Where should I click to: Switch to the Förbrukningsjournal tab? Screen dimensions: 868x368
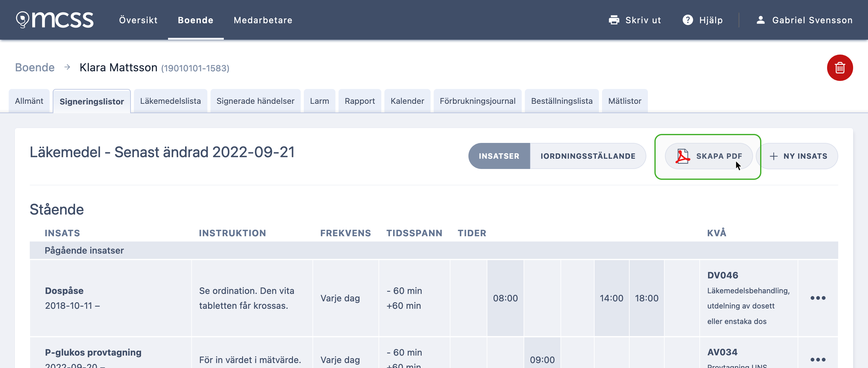477,101
